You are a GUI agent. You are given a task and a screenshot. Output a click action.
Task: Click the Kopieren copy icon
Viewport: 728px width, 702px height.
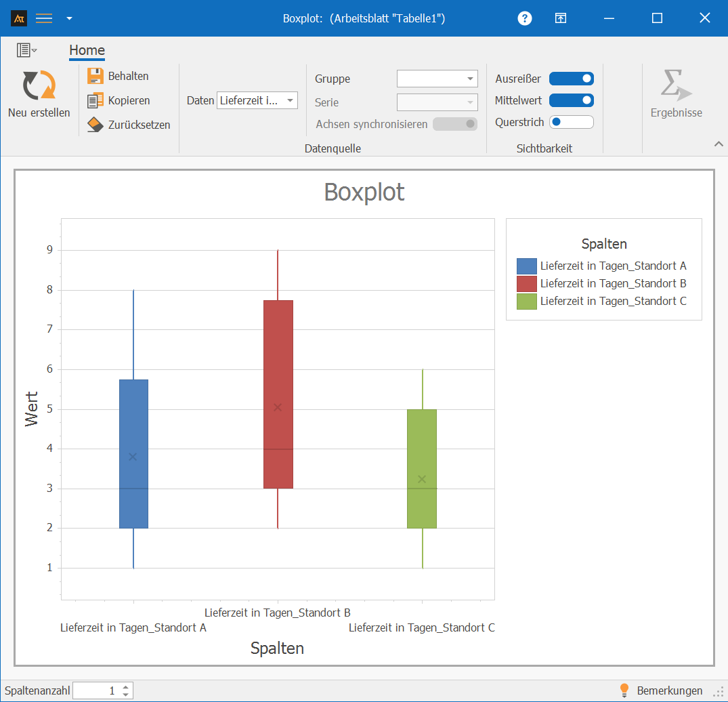95,100
